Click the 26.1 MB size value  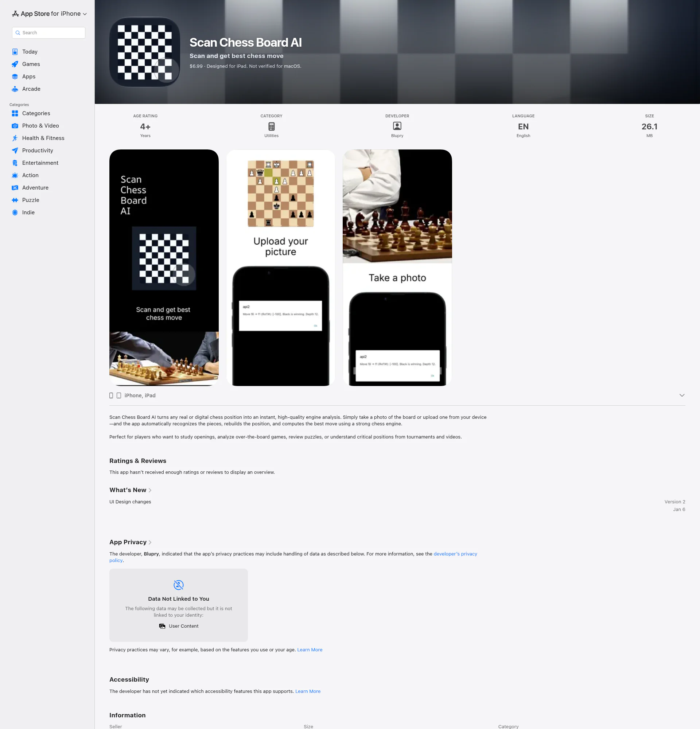[x=649, y=126]
